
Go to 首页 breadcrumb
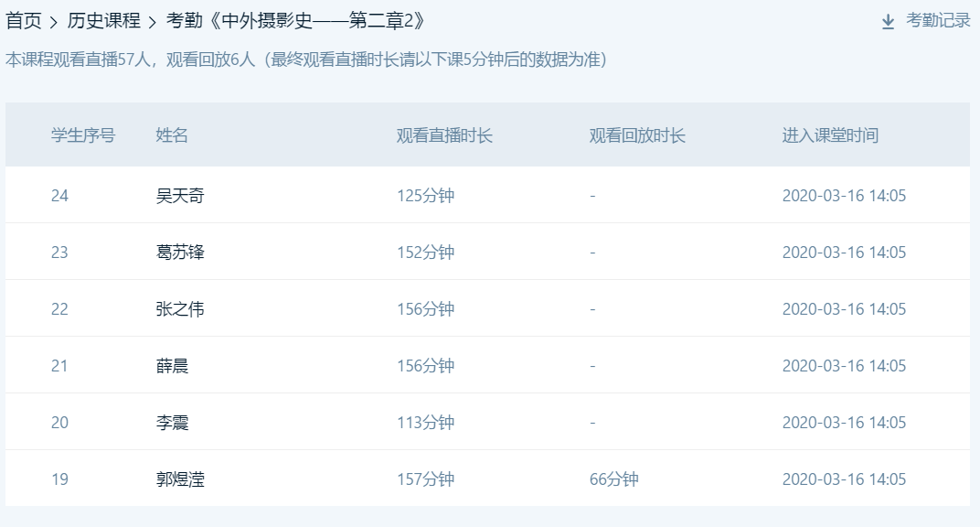[x=23, y=21]
